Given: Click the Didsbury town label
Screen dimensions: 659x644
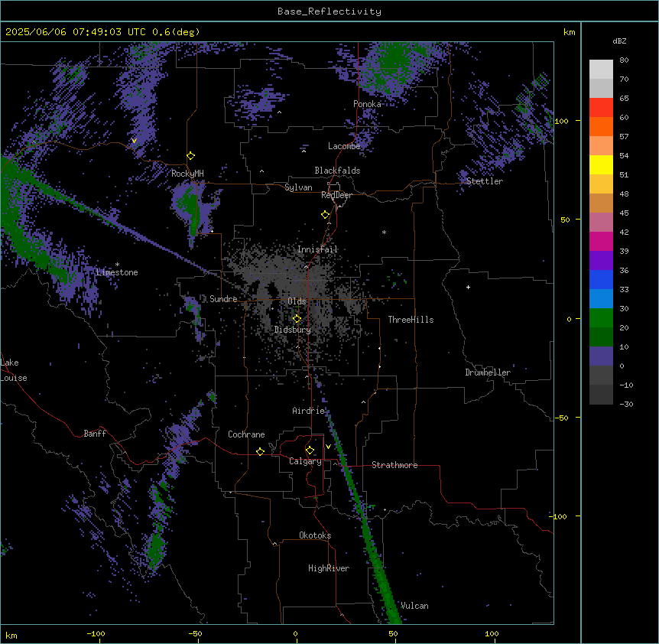Looking at the screenshot, I should pyautogui.click(x=293, y=330).
